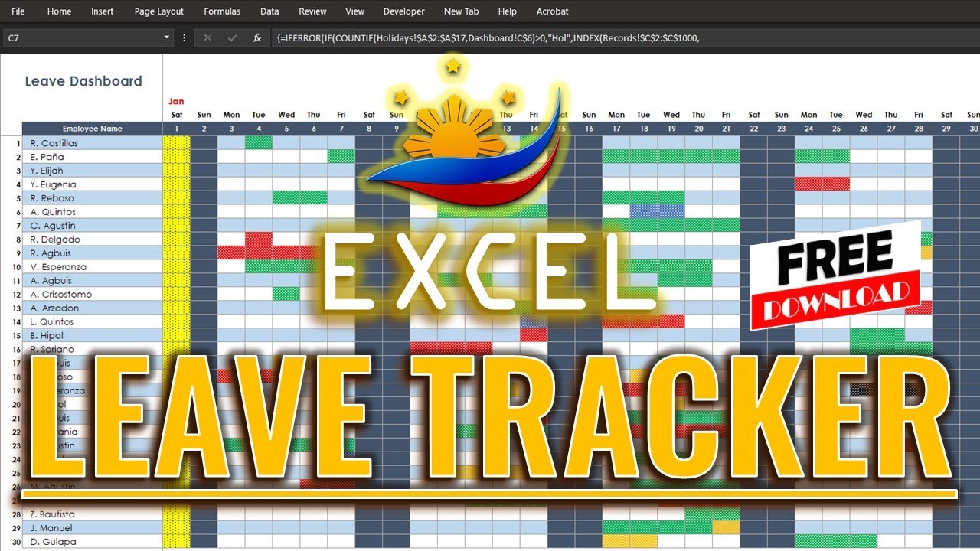Viewport: 980px width, 551px height.
Task: Click the New Tab ribbon tab
Action: click(x=461, y=11)
